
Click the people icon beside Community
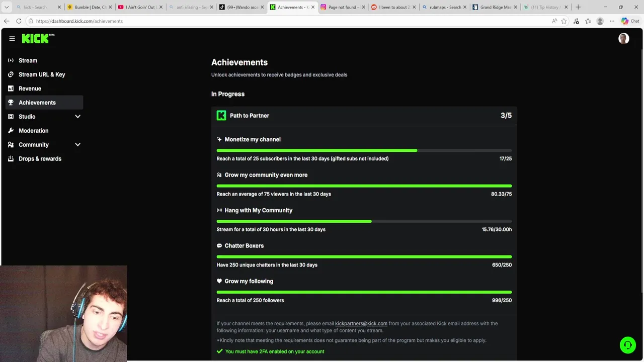11,145
